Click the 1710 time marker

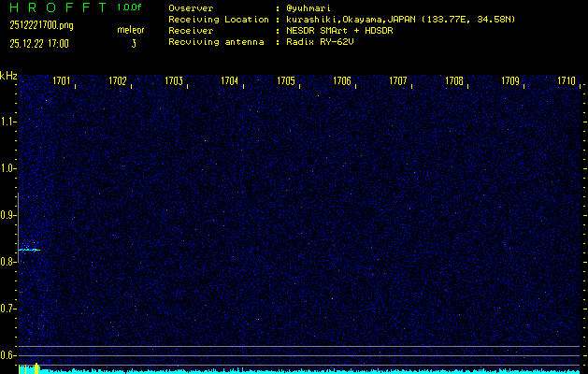tap(566, 81)
